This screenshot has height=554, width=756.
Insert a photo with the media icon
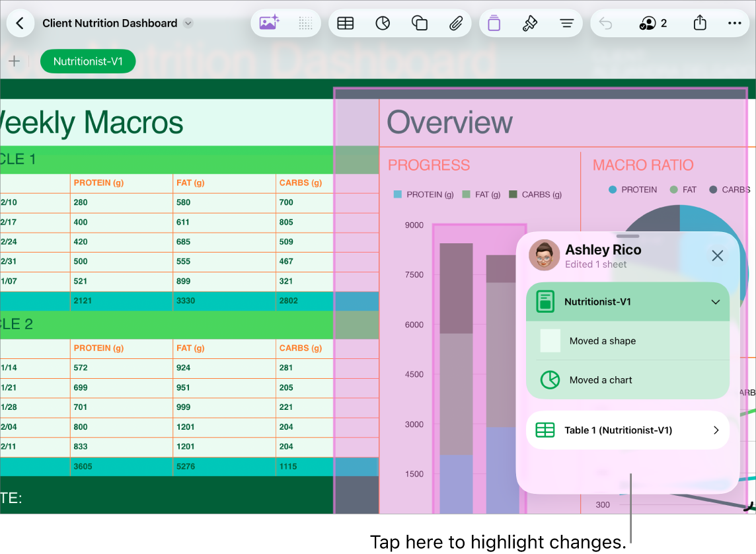[268, 23]
